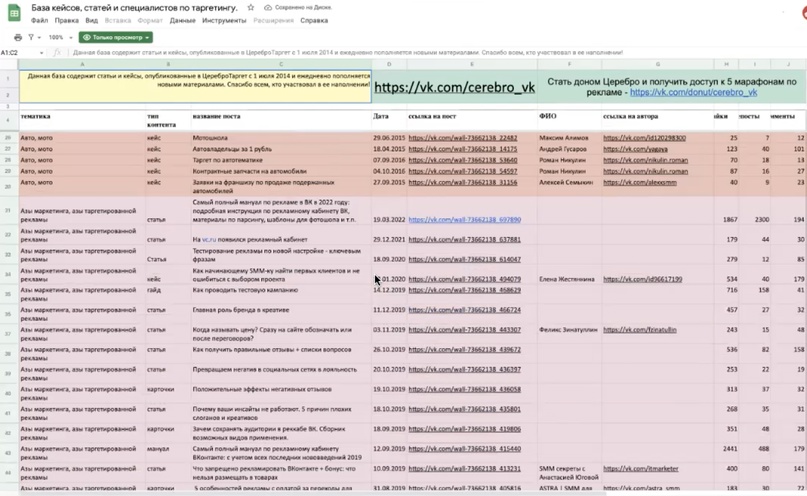
Task: Click the ФИО header cell
Action: 569,120
